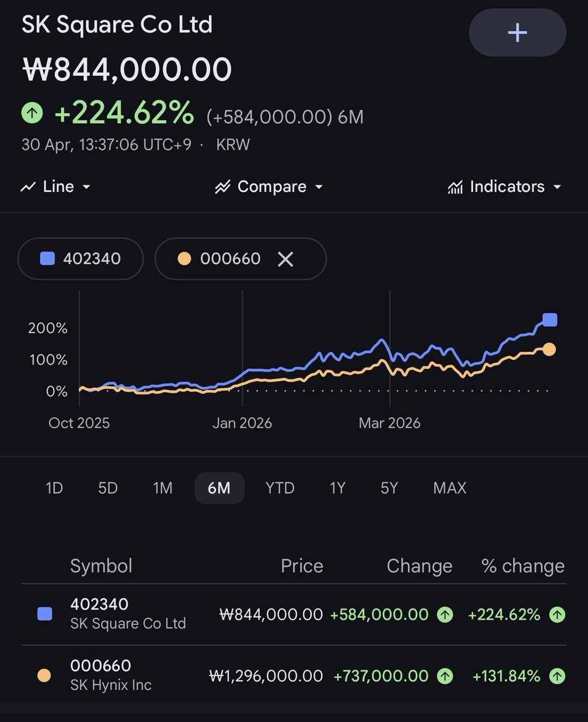Click up-arrow icon next to +224.62% in table

point(557,614)
